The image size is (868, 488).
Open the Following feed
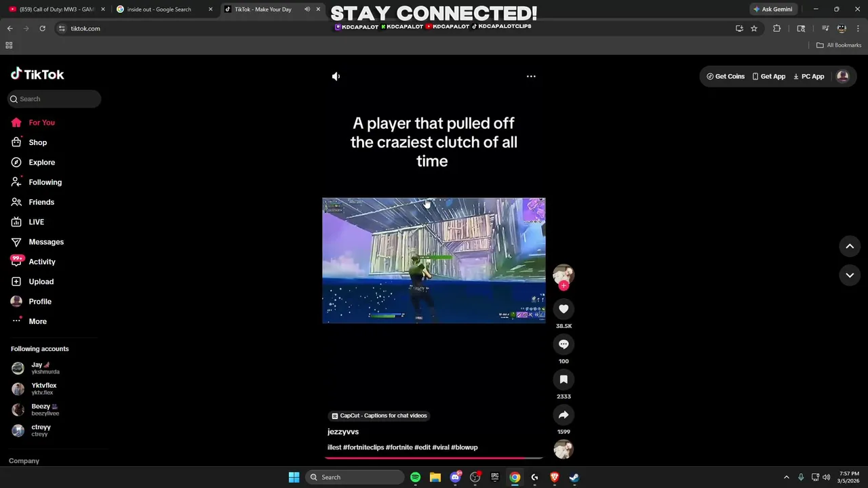[x=45, y=182]
